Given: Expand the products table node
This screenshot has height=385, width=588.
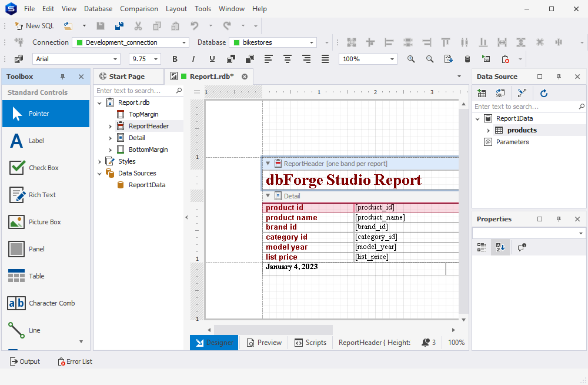Looking at the screenshot, I should pyautogui.click(x=488, y=130).
